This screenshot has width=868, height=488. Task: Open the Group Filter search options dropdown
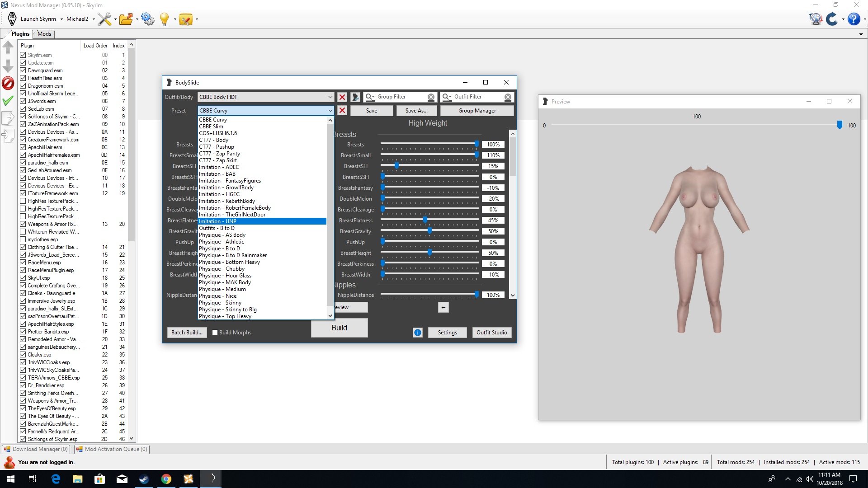[370, 97]
